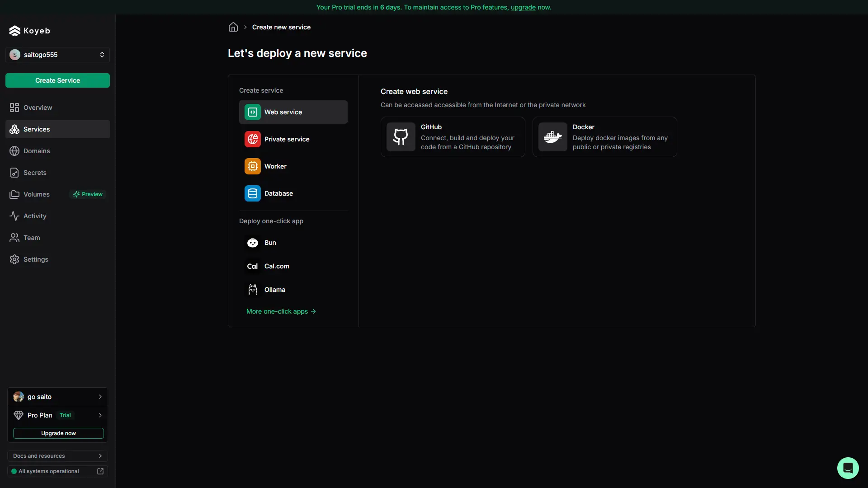Viewport: 868px width, 488px height.
Task: Click the Create new service breadcrumb
Action: coord(281,27)
